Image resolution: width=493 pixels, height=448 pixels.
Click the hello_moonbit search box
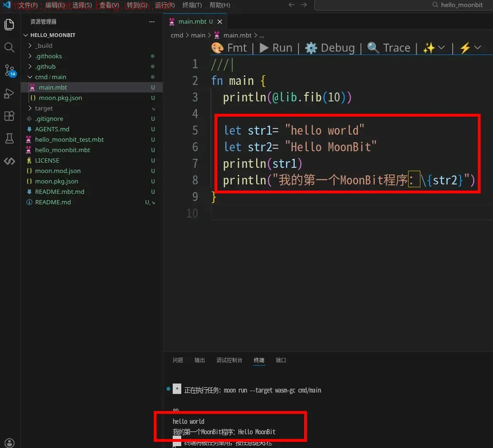[x=403, y=5]
